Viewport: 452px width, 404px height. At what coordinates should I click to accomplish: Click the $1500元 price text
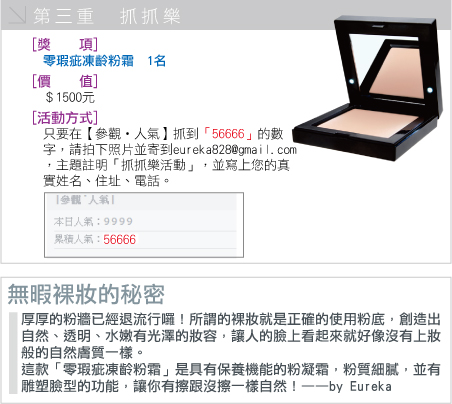tap(70, 97)
